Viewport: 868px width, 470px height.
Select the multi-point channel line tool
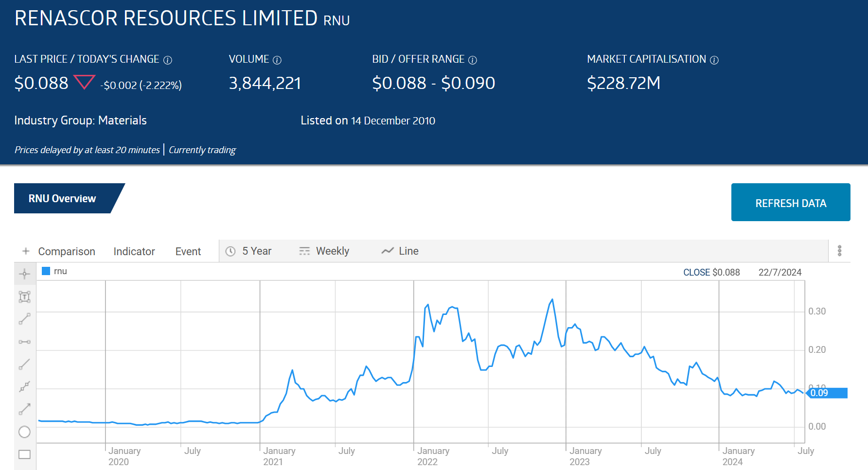24,387
